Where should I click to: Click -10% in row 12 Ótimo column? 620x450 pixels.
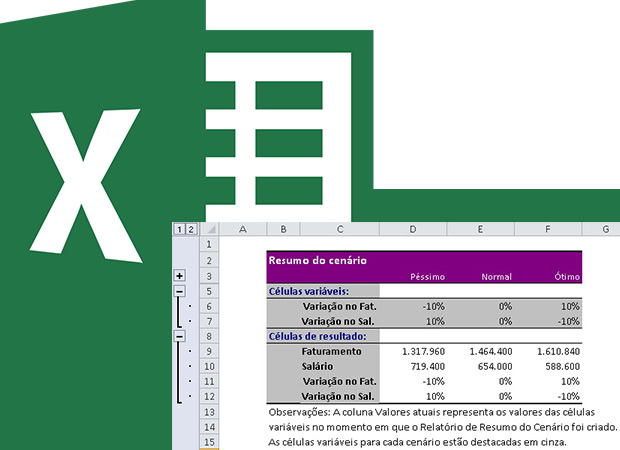click(569, 397)
